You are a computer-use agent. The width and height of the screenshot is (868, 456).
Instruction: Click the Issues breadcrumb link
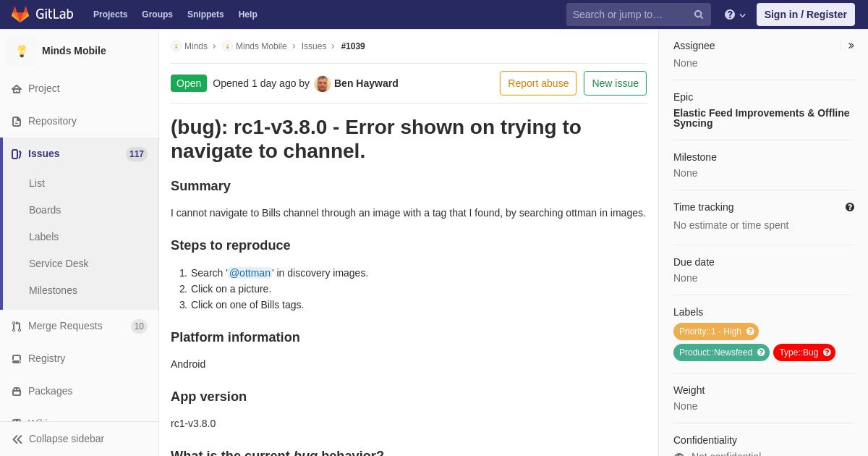pyautogui.click(x=314, y=46)
